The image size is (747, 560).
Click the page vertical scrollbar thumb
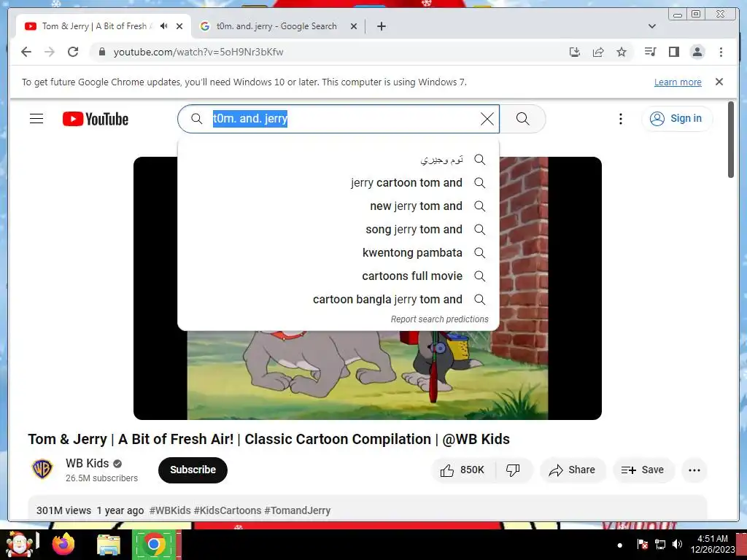731,139
